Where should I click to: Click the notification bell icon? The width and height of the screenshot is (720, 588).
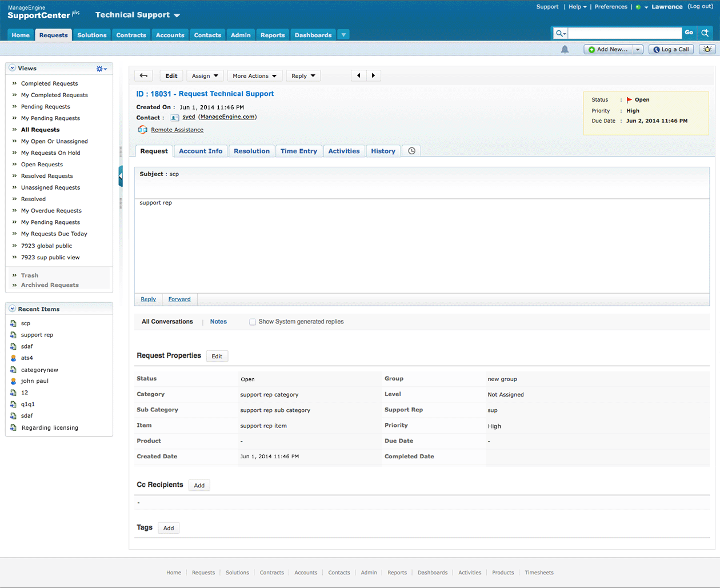[565, 50]
